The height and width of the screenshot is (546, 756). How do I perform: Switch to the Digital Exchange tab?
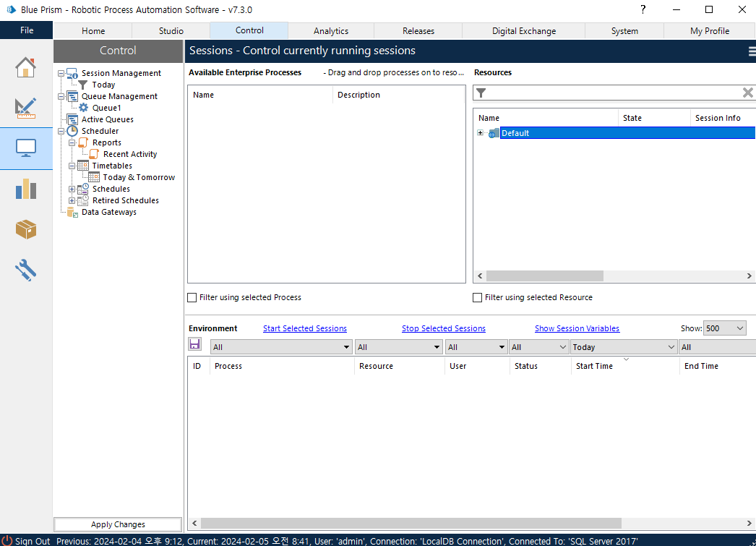coord(523,31)
